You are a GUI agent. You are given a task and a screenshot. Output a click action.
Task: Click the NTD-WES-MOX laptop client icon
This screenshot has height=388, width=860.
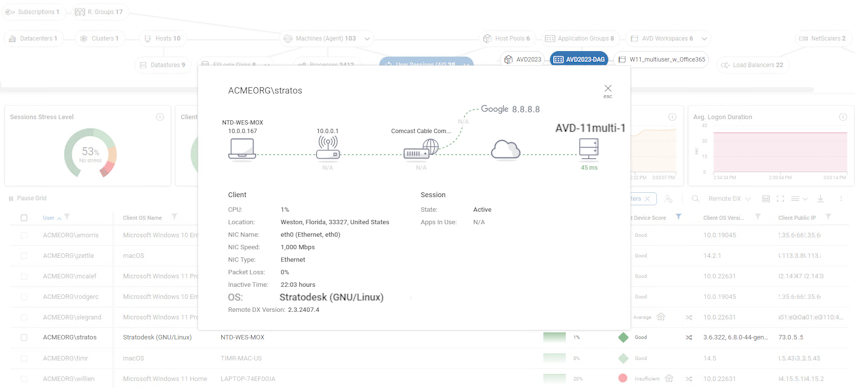coord(241,148)
